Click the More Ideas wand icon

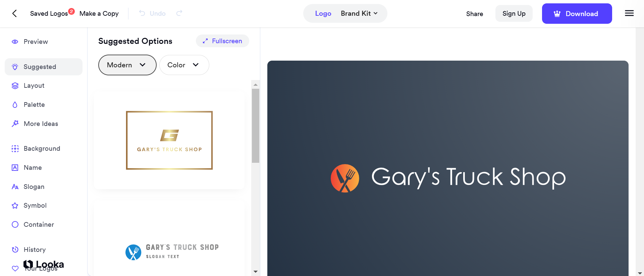coord(15,124)
